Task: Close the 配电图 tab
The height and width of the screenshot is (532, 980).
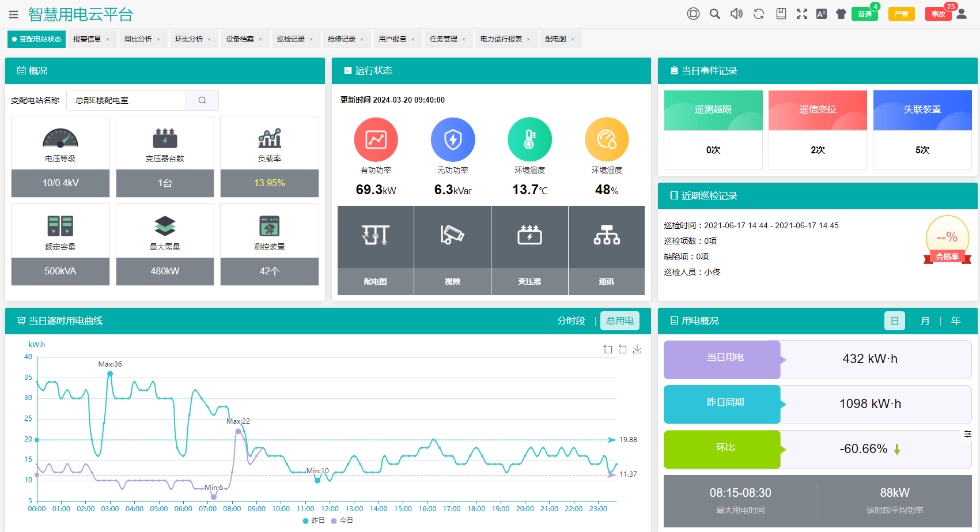Action: click(573, 40)
